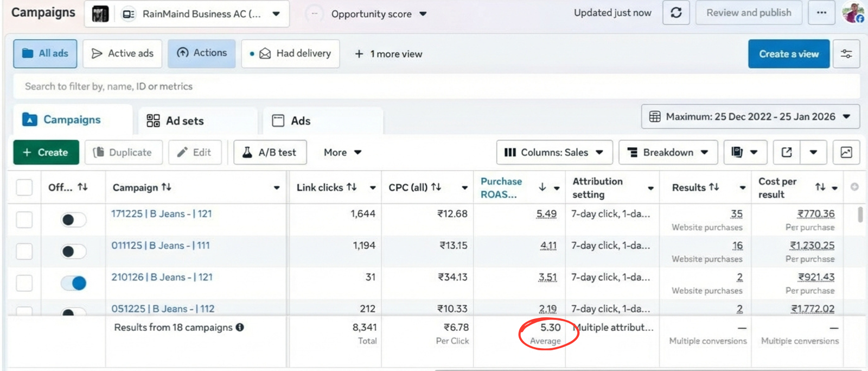Open Purchase ROAS column options caret
Image resolution: width=868 pixels, height=371 pixels.
pos(557,188)
